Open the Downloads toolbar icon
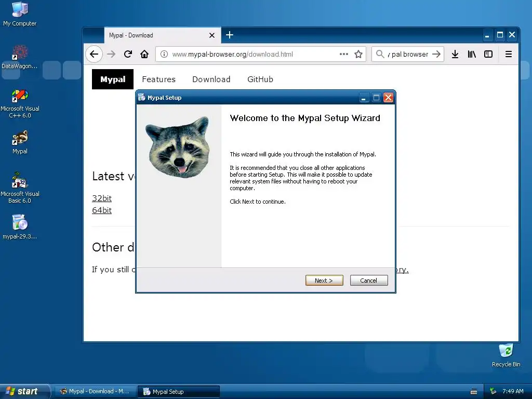Screen dimensions: 532x399 point(455,54)
